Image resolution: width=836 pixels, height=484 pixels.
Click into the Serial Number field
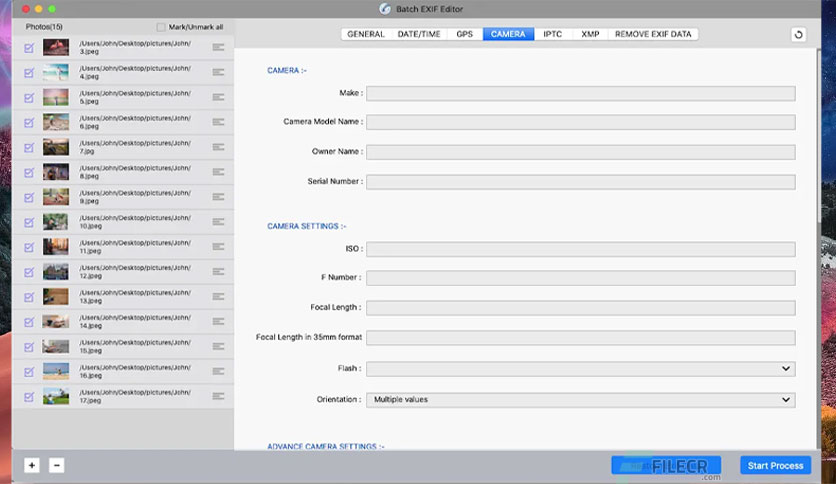click(x=581, y=182)
